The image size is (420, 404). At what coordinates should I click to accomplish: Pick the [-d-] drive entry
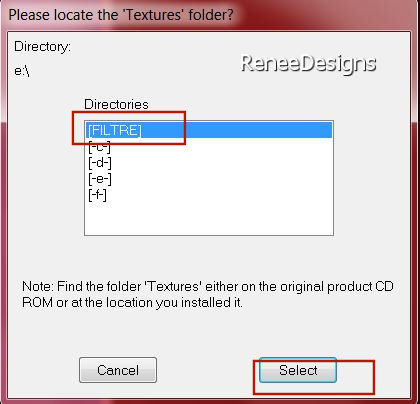(x=100, y=163)
